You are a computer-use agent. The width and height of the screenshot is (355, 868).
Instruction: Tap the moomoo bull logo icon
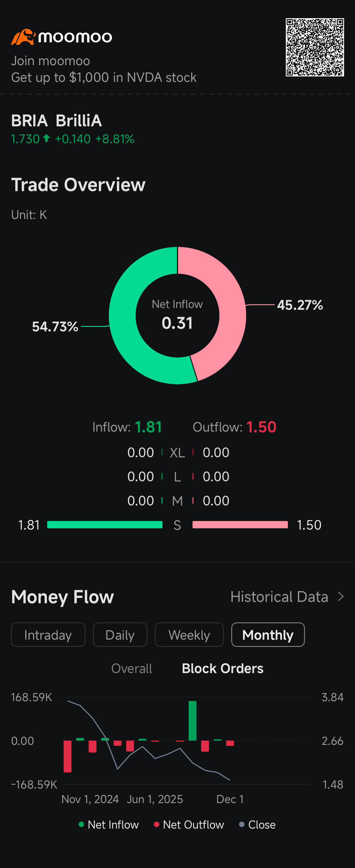(x=23, y=37)
